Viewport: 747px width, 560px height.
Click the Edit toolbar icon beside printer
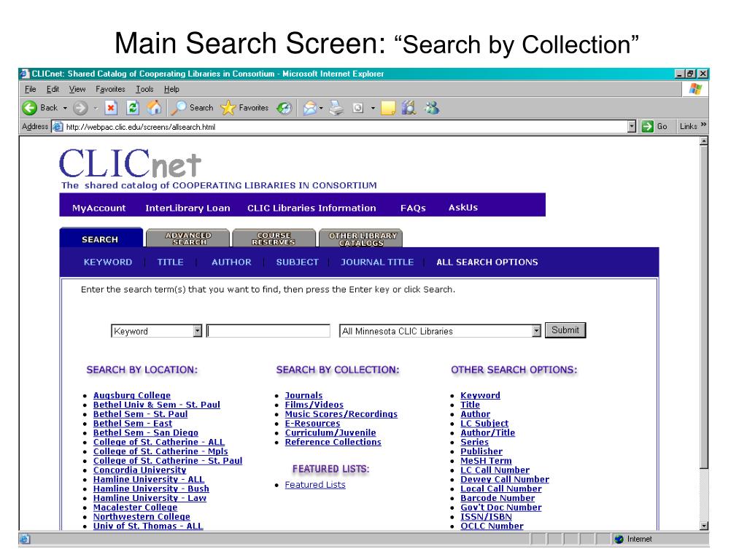(358, 108)
